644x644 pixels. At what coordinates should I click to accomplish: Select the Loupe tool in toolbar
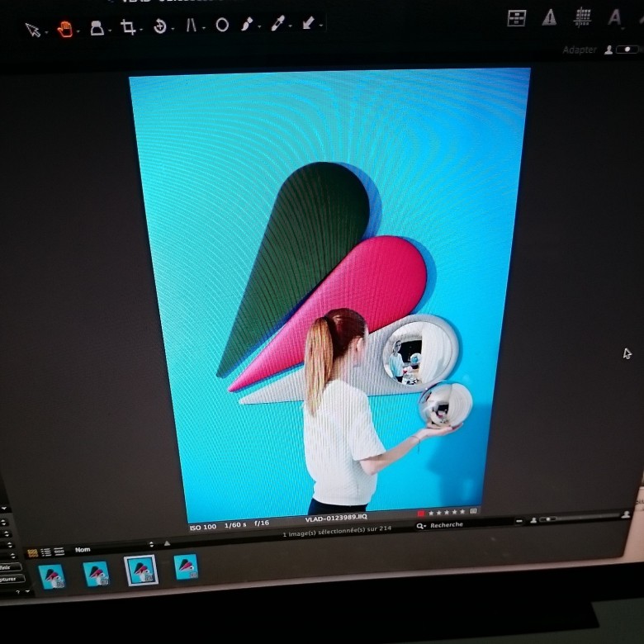[97, 28]
